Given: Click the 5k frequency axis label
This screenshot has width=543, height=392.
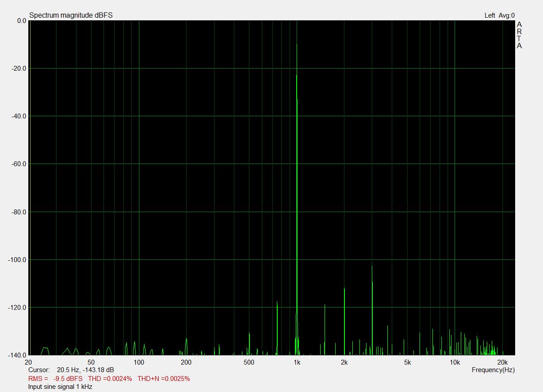Looking at the screenshot, I should [407, 362].
